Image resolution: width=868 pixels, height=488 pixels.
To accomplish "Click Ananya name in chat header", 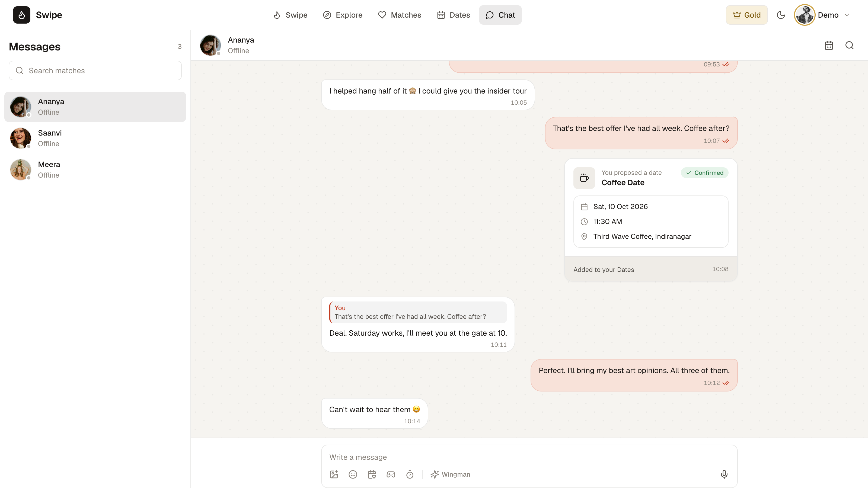I will (241, 40).
